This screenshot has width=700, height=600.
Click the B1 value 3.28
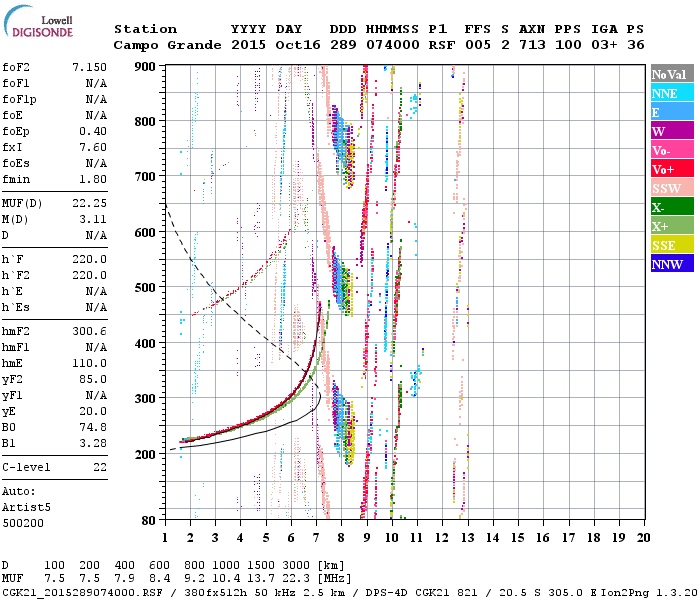(x=93, y=444)
